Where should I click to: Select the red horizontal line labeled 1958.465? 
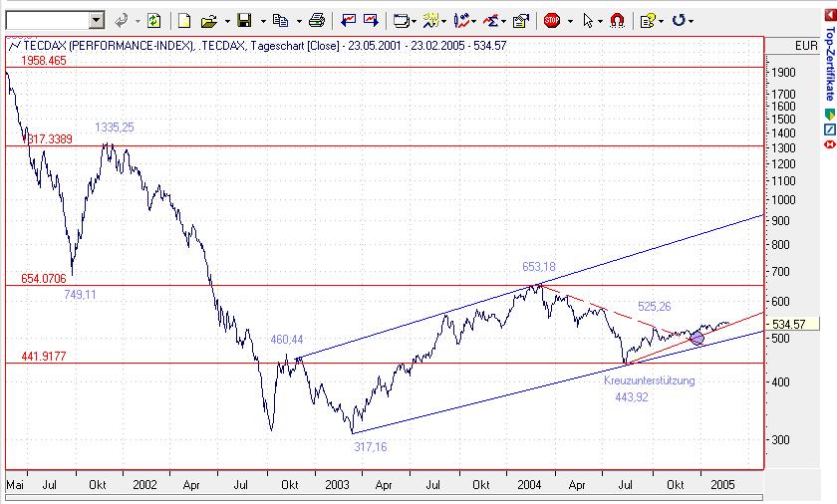(x=385, y=67)
